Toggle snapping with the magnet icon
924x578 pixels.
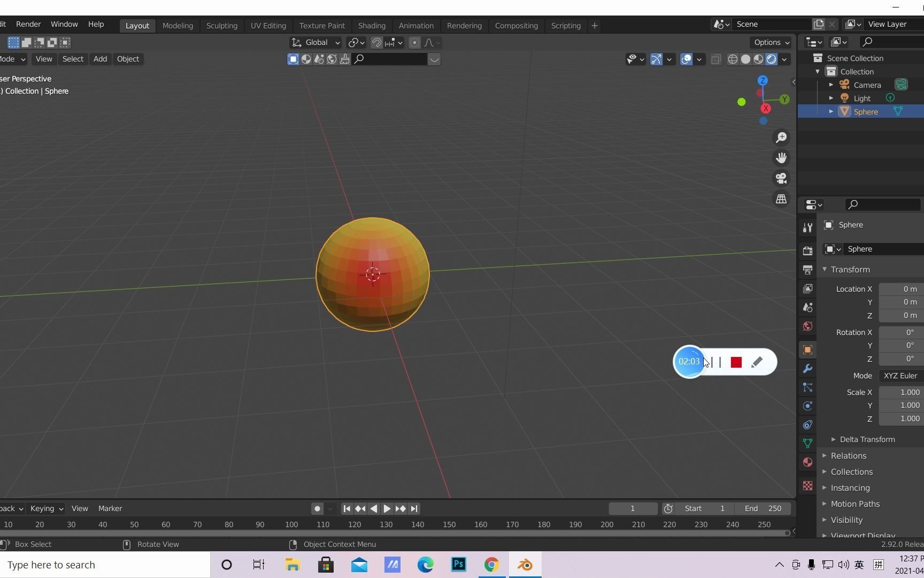[376, 42]
